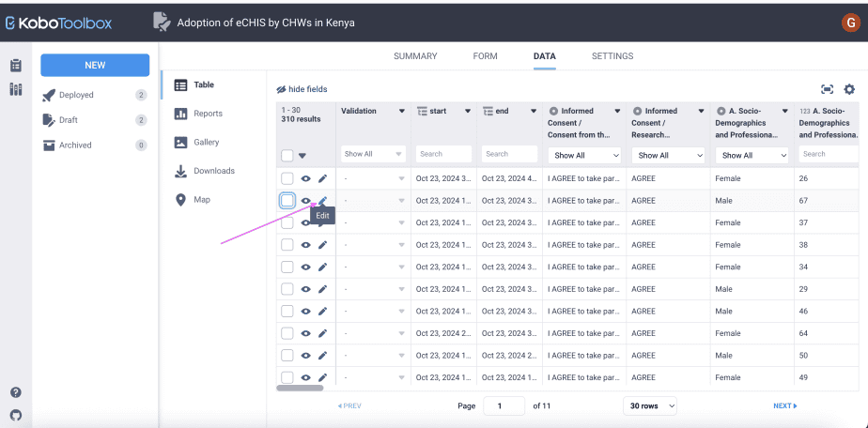Open the 30 rows page size dropdown

click(x=650, y=405)
